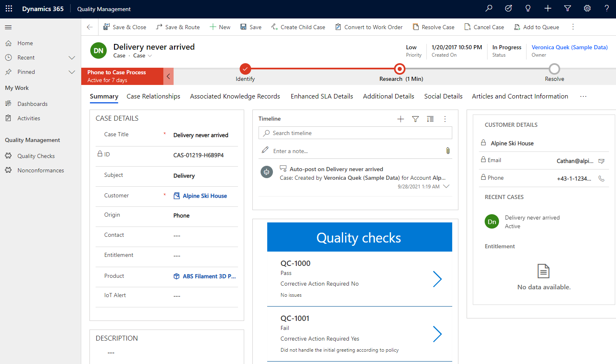This screenshot has height=364, width=616.
Task: Open owner Veronica Quek (Sample Data) link
Action: click(x=570, y=48)
